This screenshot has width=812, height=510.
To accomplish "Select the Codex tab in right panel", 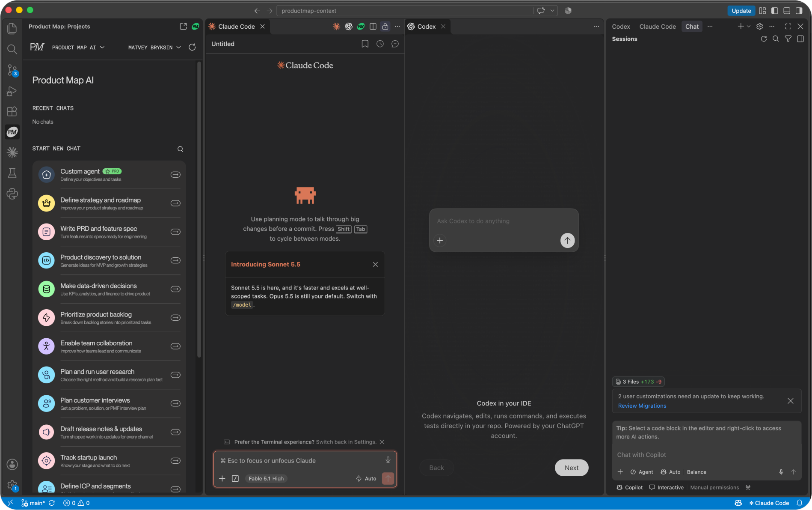I will tap(621, 27).
